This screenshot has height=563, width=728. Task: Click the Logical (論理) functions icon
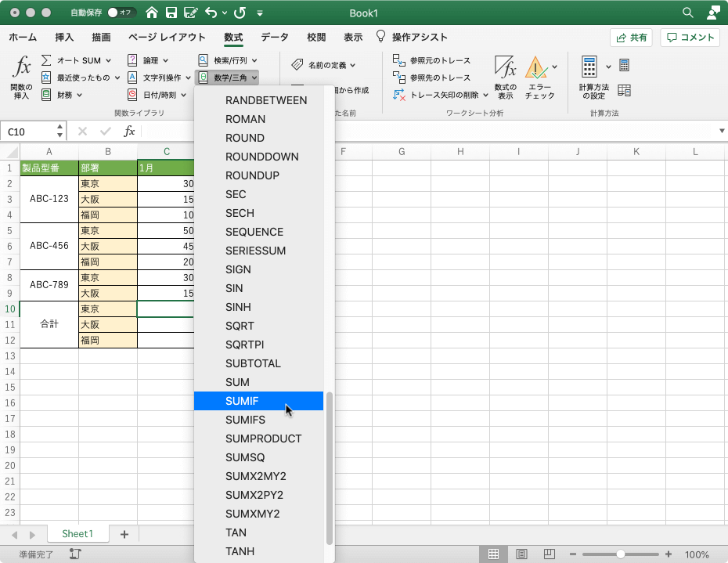(132, 60)
